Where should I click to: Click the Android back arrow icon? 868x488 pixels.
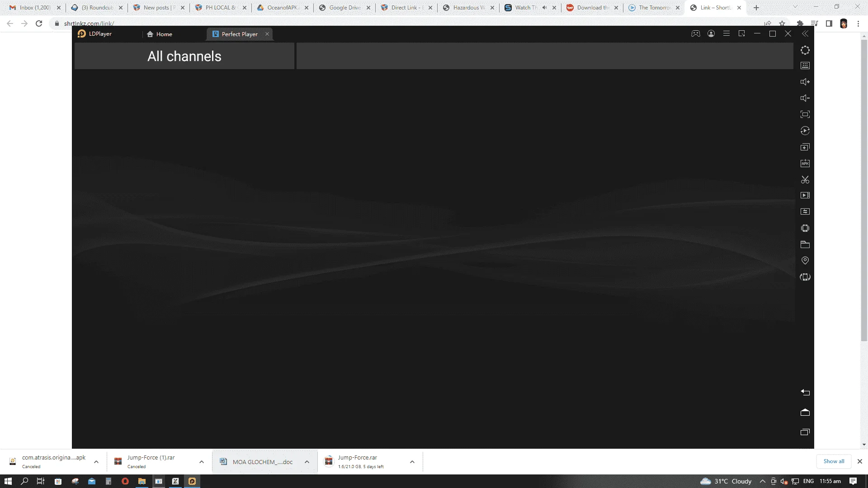tap(805, 392)
